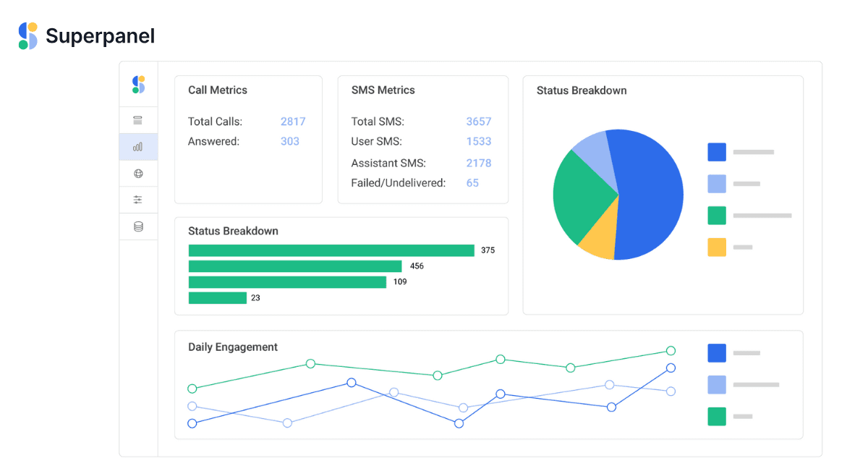Click the Superpanel logo in the header
The height and width of the screenshot is (466, 868).
(x=86, y=35)
